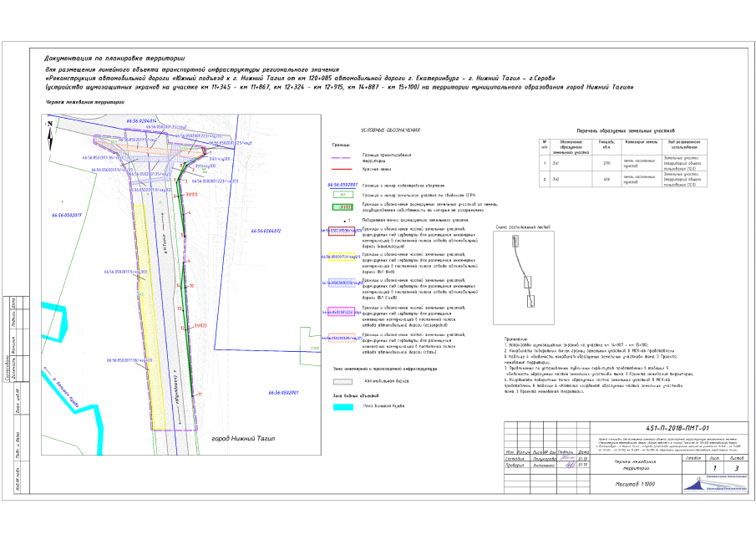Viewport: 756px width, 535px height.
Task: Click the red line sample in the legend
Action: click(342, 170)
